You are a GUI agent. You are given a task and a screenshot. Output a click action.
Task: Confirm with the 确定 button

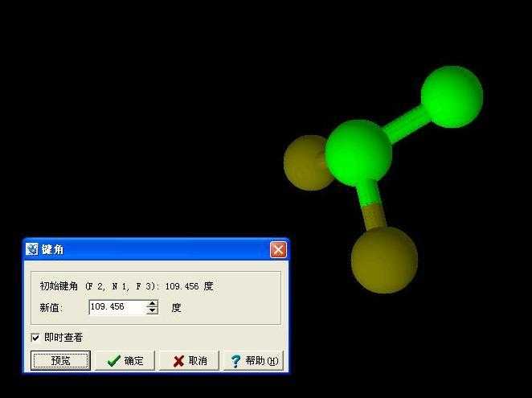[125, 361]
